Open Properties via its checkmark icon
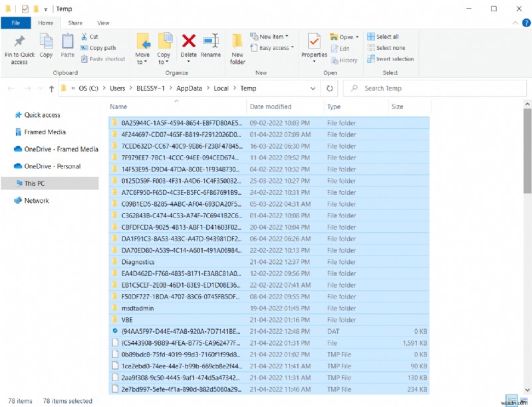 click(x=313, y=41)
